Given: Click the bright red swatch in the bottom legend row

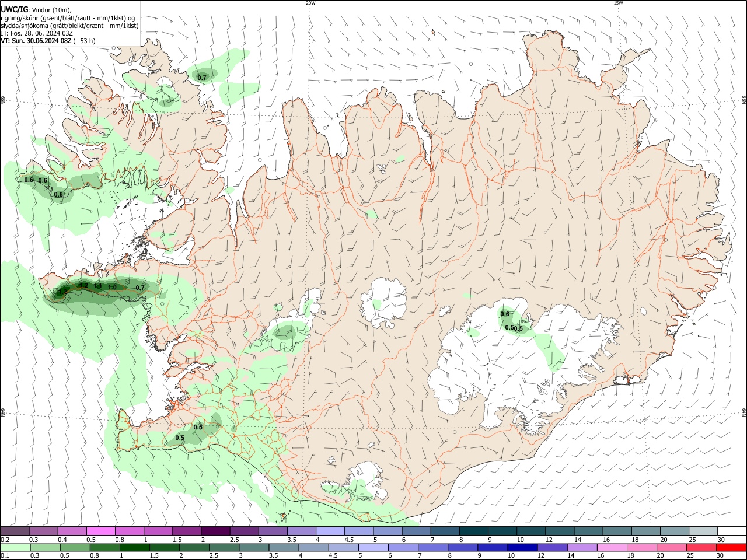Looking at the screenshot, I should pos(731,547).
